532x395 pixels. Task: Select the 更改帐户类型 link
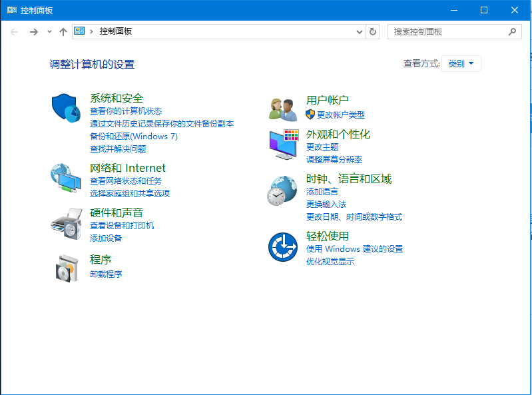[x=340, y=115]
